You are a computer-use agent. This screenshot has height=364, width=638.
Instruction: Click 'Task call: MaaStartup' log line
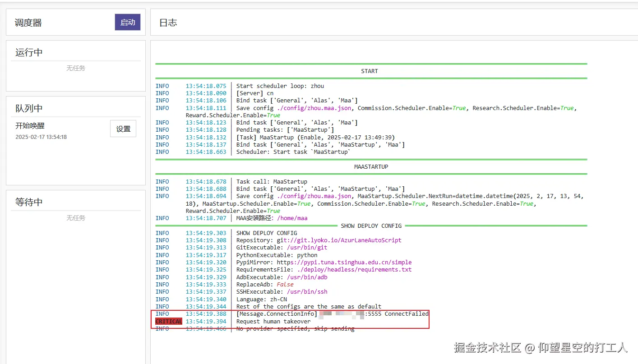click(272, 182)
